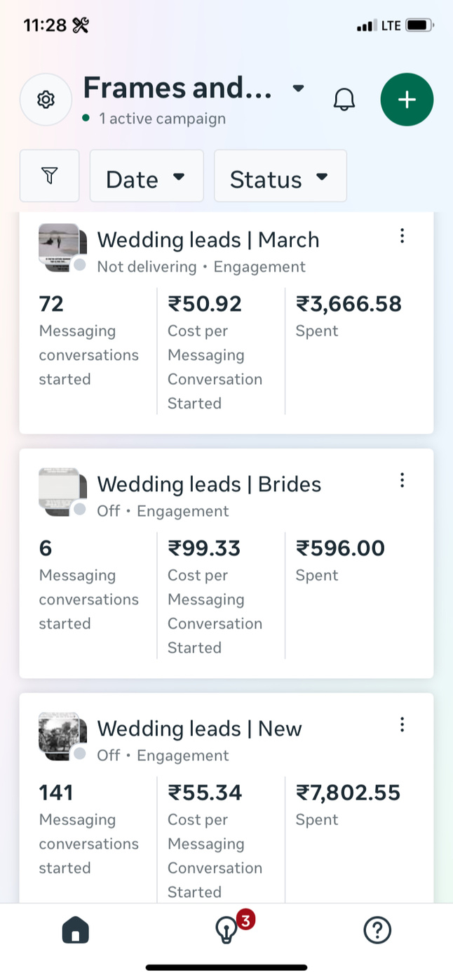Expand the Status filter dropdown
453x980 pixels.
[x=280, y=176]
